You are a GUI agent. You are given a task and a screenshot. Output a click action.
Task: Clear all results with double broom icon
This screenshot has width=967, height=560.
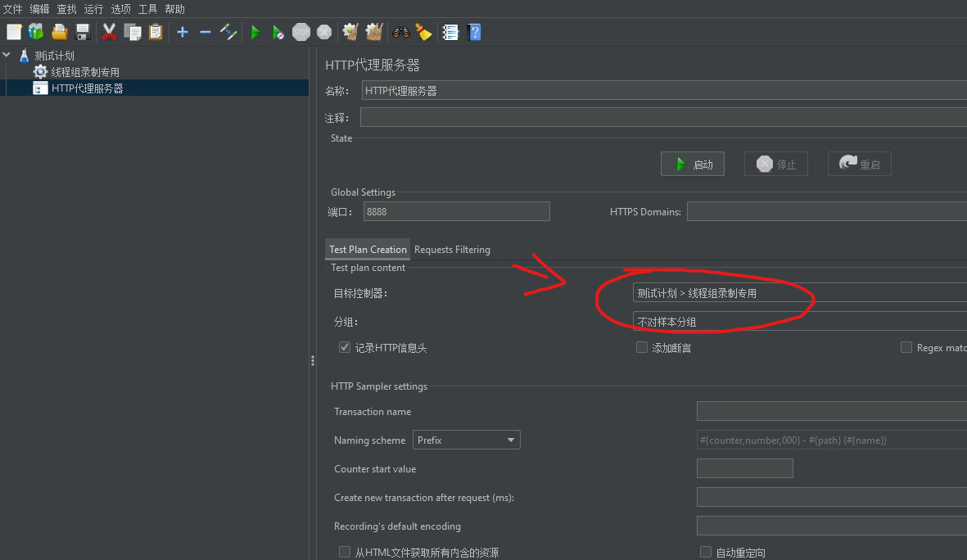373,31
